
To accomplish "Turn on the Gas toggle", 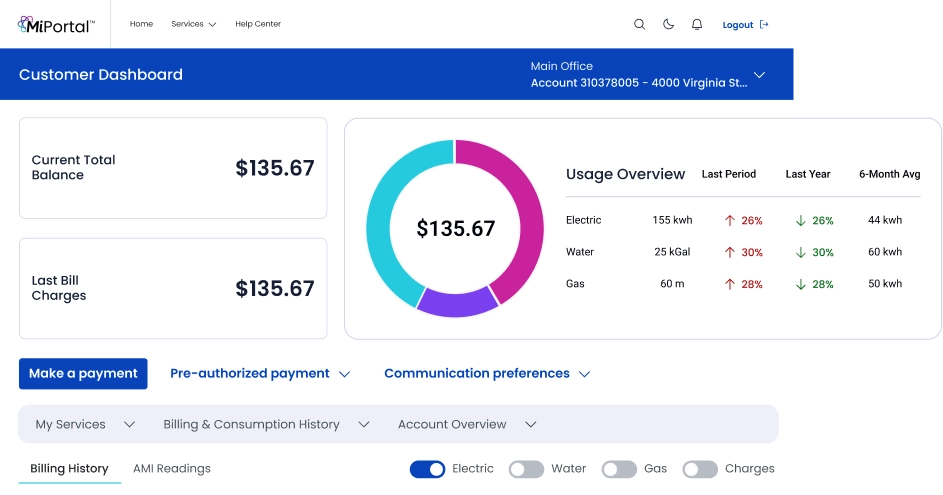I will pos(619,469).
